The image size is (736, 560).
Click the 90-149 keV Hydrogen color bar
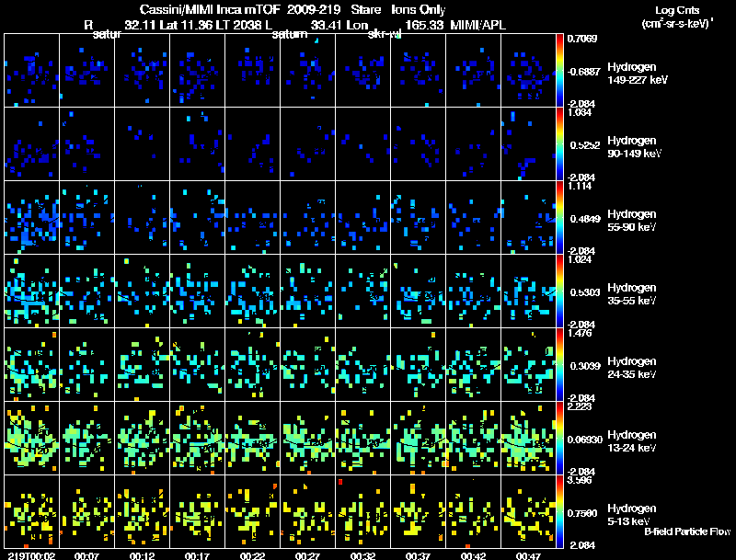point(561,144)
